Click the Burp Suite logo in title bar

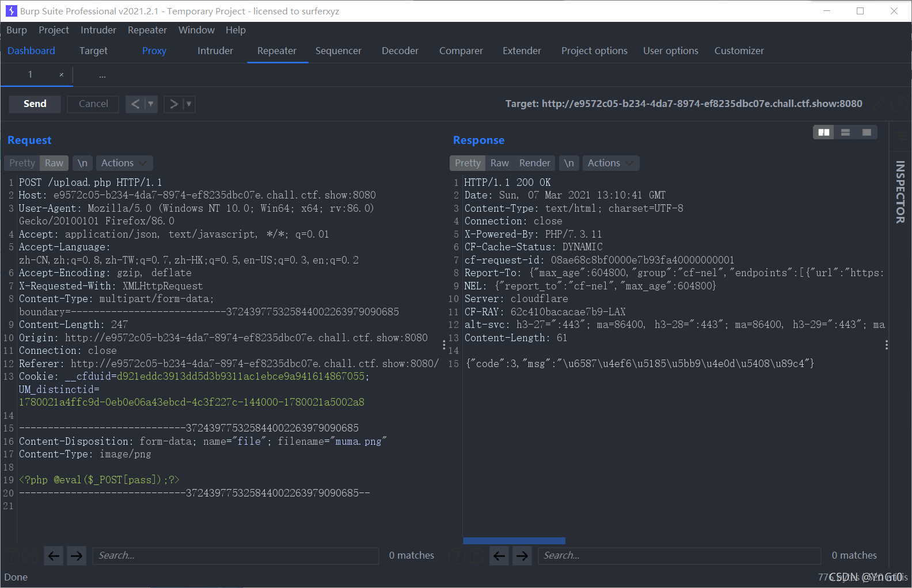click(11, 11)
